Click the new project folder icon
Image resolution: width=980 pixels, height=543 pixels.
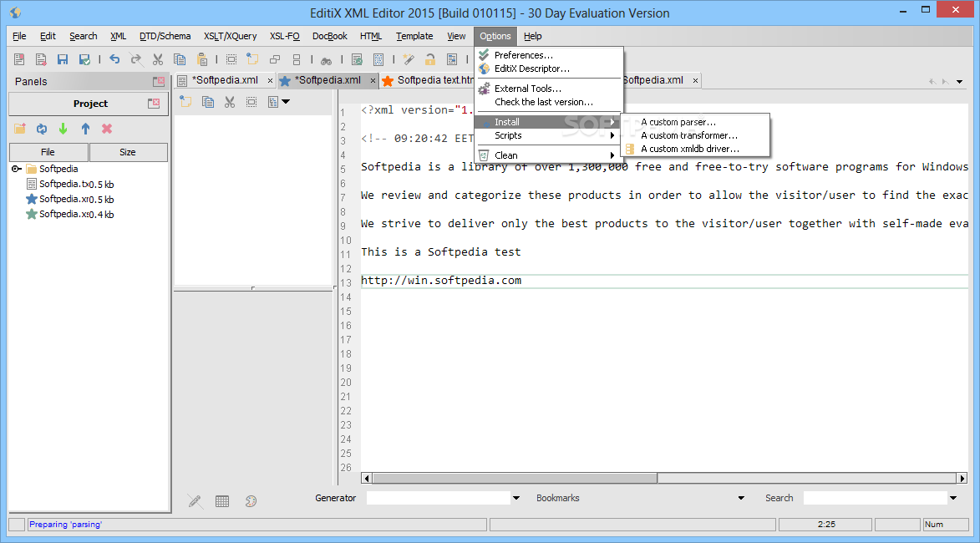pos(20,128)
